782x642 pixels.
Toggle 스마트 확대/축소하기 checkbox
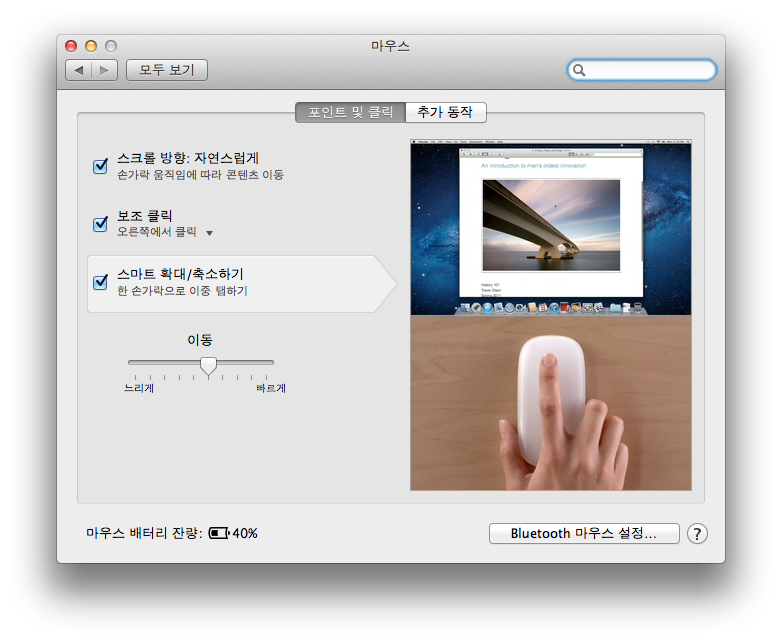pyautogui.click(x=100, y=282)
